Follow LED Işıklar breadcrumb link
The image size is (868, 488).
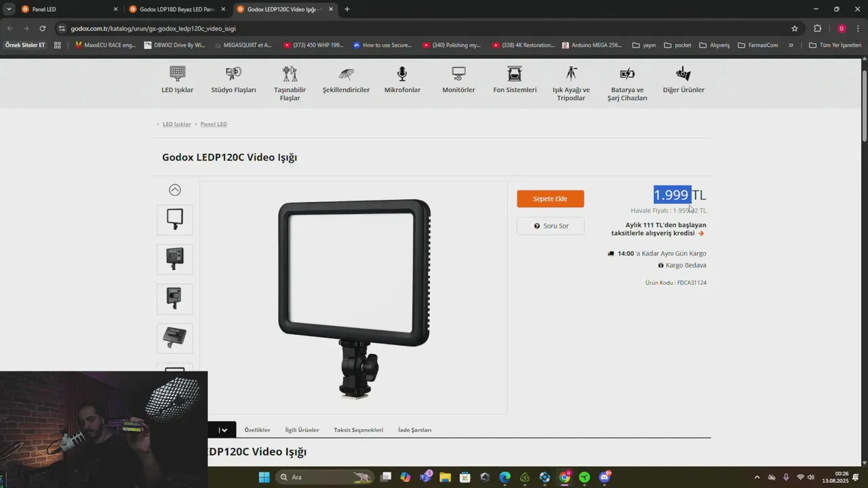(176, 124)
